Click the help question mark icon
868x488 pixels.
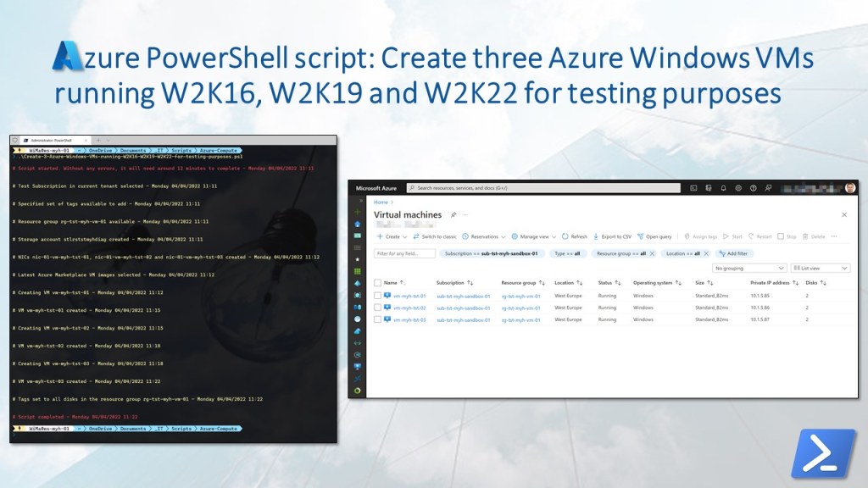(753, 188)
